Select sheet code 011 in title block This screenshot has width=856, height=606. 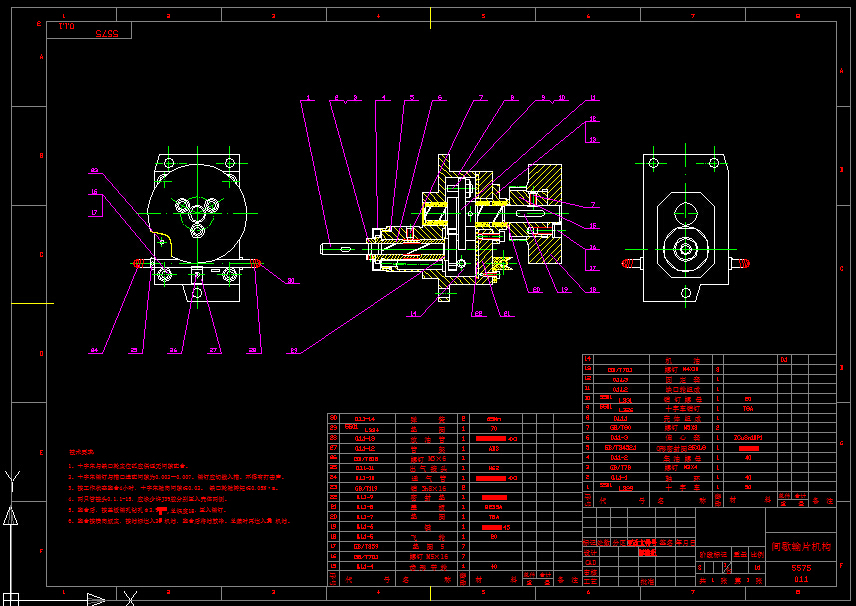801,579
